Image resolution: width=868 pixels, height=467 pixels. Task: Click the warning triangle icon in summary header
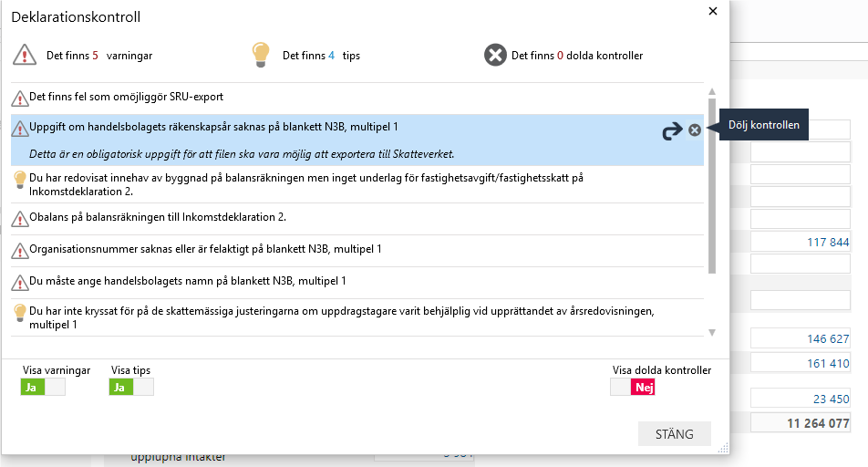point(25,55)
